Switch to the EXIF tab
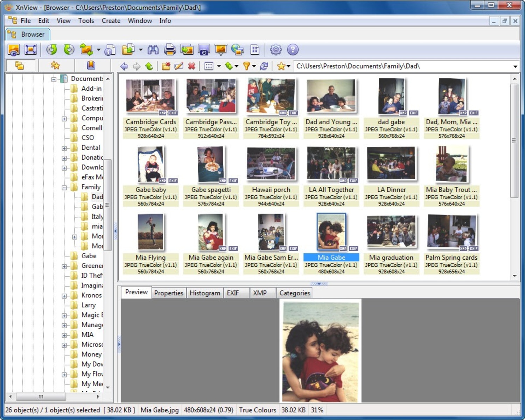 pos(234,293)
